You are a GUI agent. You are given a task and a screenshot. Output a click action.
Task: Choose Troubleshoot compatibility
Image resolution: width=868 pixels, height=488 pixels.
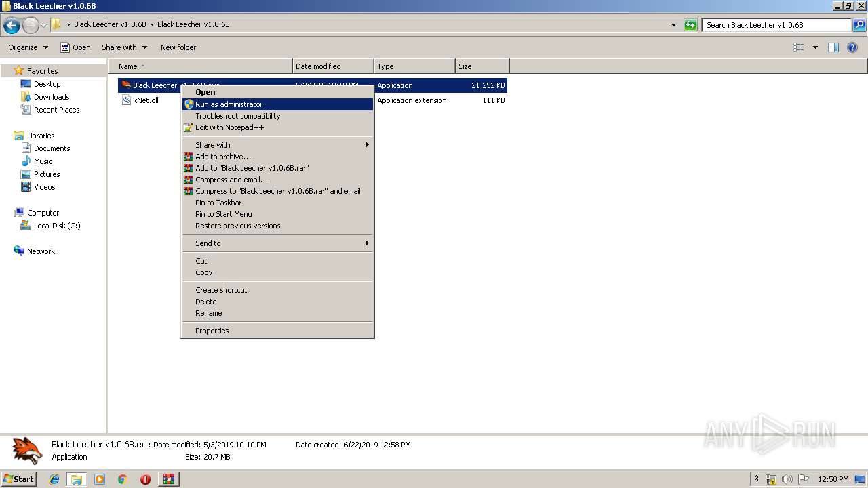click(277, 116)
